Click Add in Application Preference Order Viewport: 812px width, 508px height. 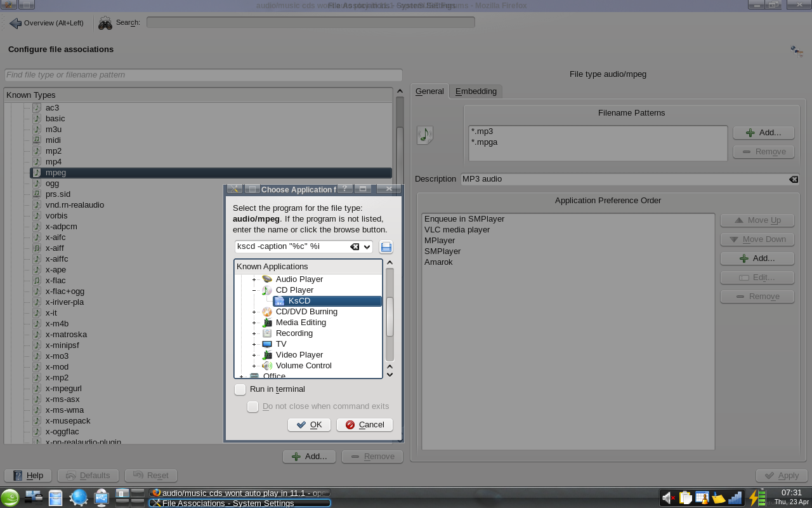[757, 258]
